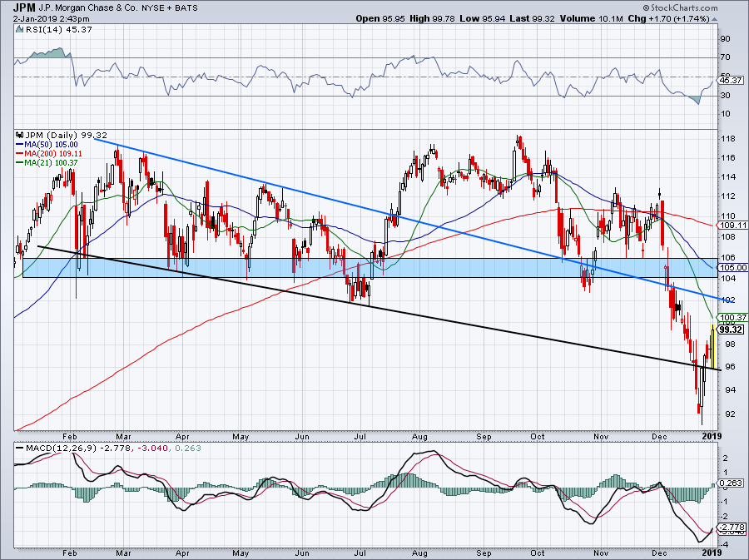This screenshot has width=749, height=560.
Task: Click the Oct label under the price panel
Action: 538,436
